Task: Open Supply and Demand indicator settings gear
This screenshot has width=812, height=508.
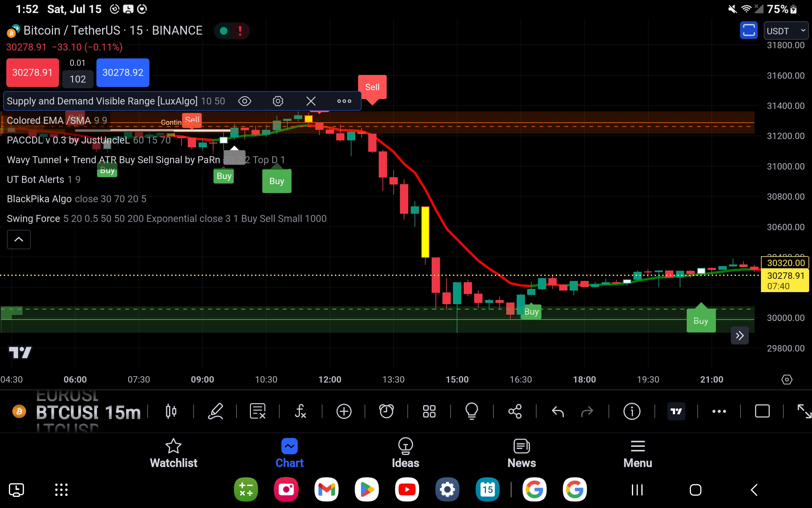Action: click(278, 101)
